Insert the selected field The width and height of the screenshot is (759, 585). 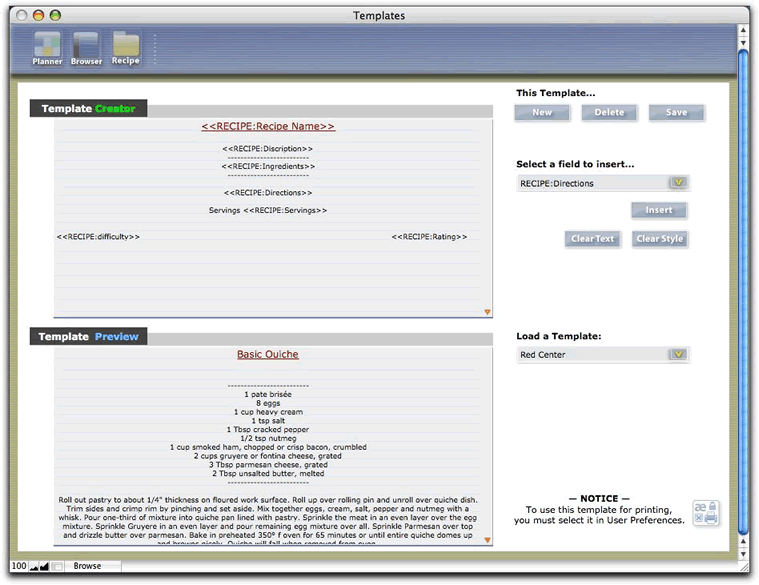(x=659, y=210)
